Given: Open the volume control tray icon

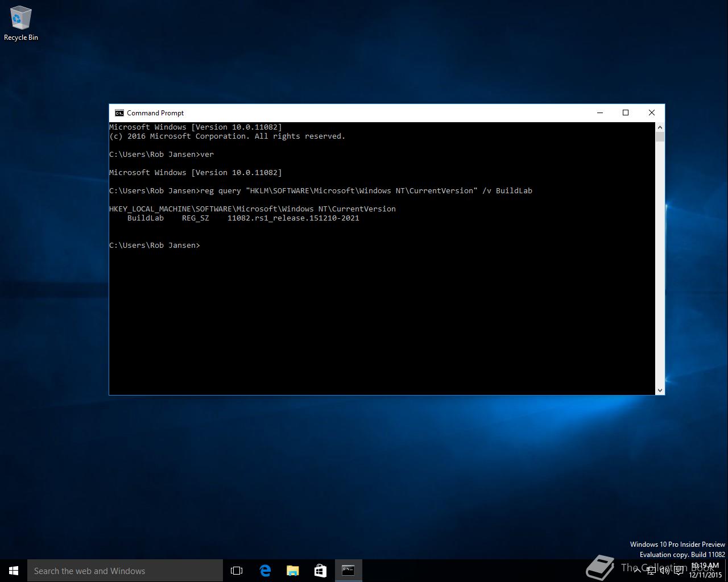Looking at the screenshot, I should [x=665, y=571].
